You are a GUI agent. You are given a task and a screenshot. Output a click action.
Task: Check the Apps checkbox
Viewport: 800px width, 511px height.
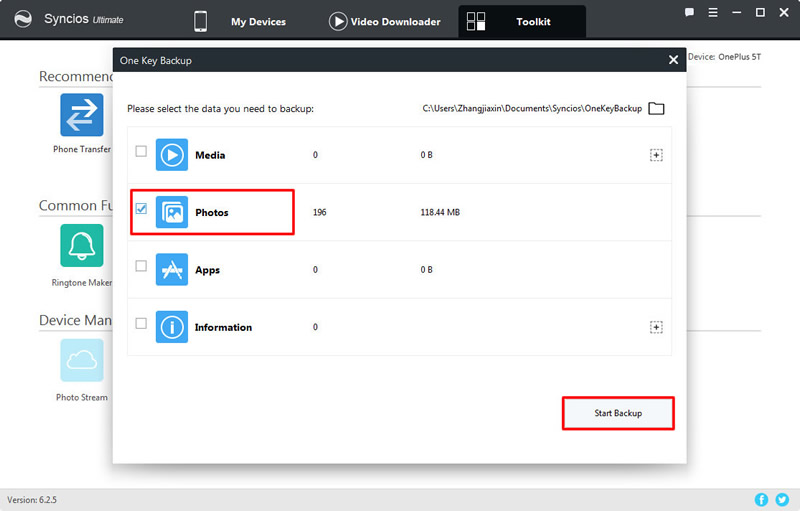click(x=141, y=266)
